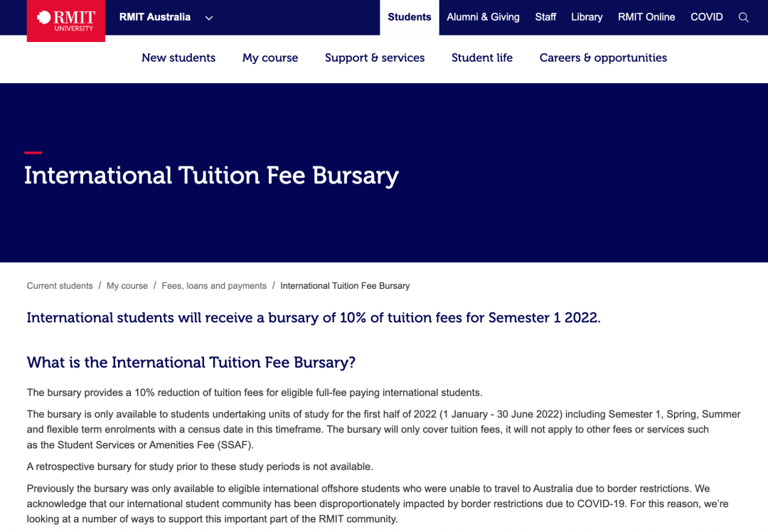Open the My course navigation menu

(x=270, y=58)
